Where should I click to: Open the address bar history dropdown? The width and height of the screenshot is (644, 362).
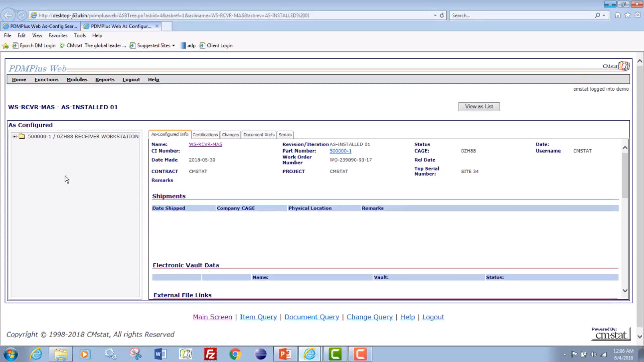pyautogui.click(x=435, y=15)
